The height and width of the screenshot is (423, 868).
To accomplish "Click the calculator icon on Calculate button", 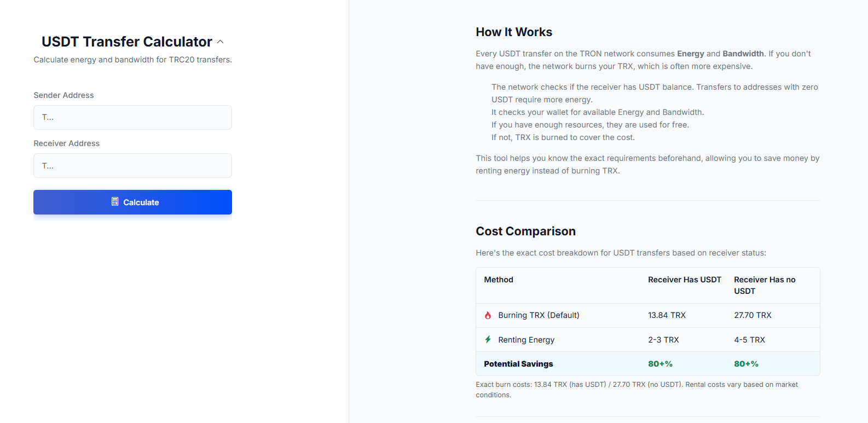I will (115, 202).
